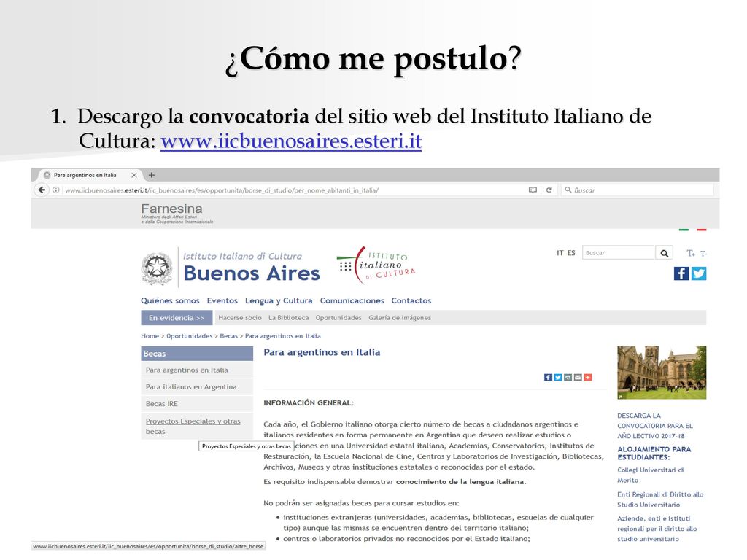Decrease text size with T- icon
This screenshot has width=747, height=560.
click(703, 253)
